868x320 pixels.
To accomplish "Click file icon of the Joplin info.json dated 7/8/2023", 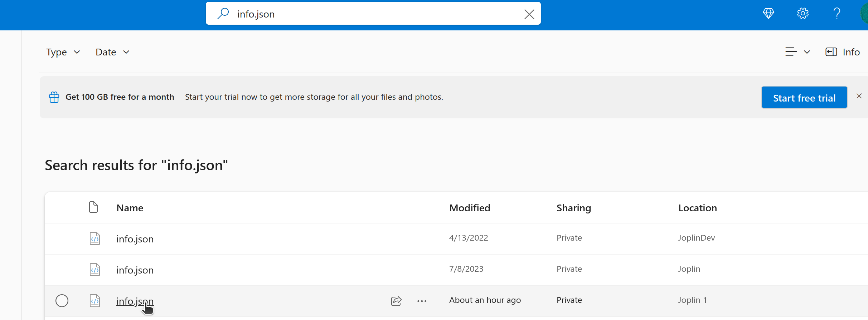I will [x=95, y=270].
